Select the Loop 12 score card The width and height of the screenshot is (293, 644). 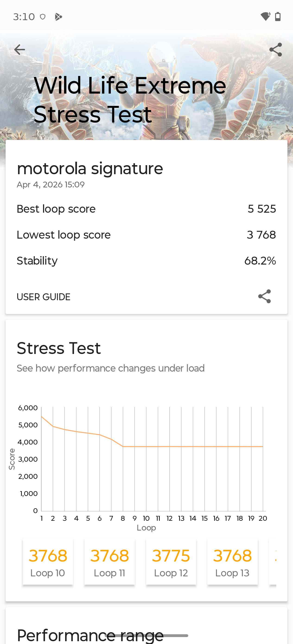(x=171, y=561)
